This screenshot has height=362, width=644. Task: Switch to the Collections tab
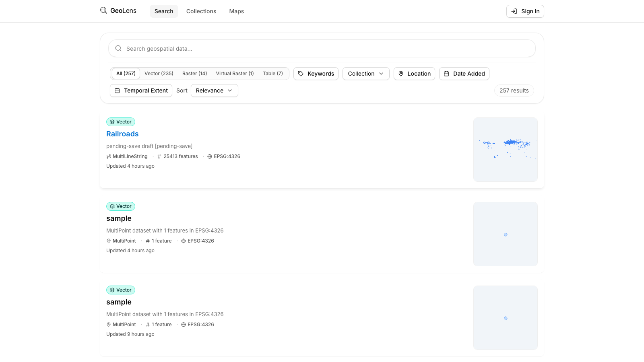point(201,11)
